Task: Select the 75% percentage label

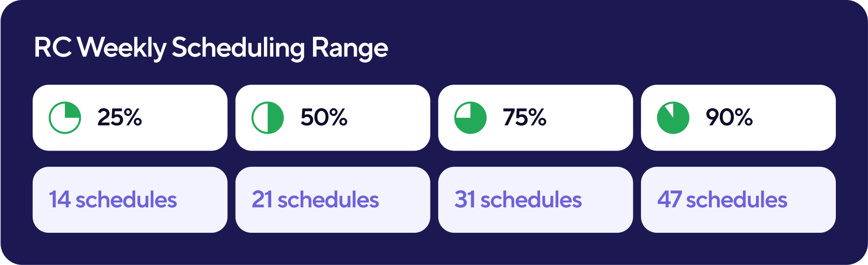Action: point(525,117)
